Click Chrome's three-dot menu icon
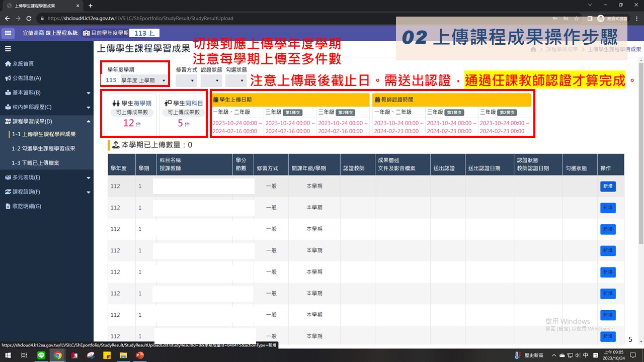Image resolution: width=644 pixels, height=362 pixels. (x=636, y=18)
